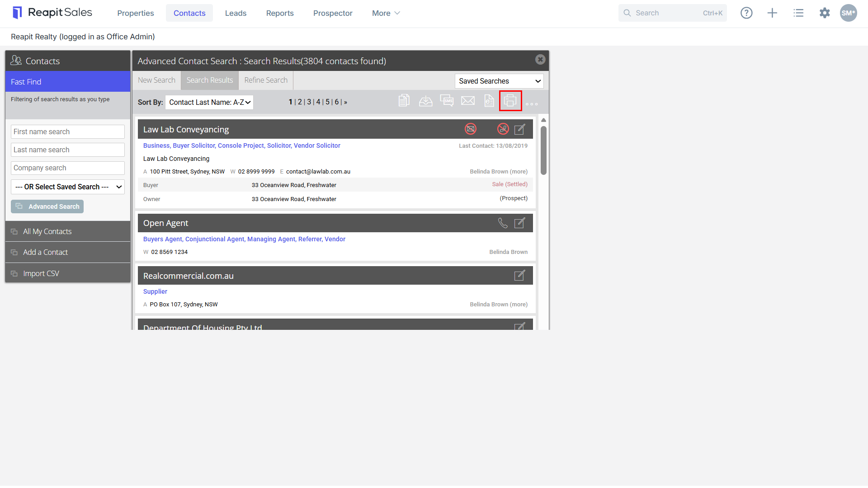The height and width of the screenshot is (488, 868).
Task: Switch to the Refine Search tab
Action: pos(266,80)
